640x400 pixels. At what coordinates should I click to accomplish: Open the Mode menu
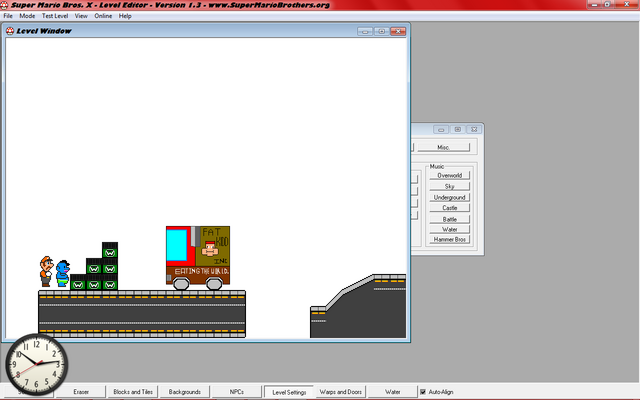click(27, 16)
